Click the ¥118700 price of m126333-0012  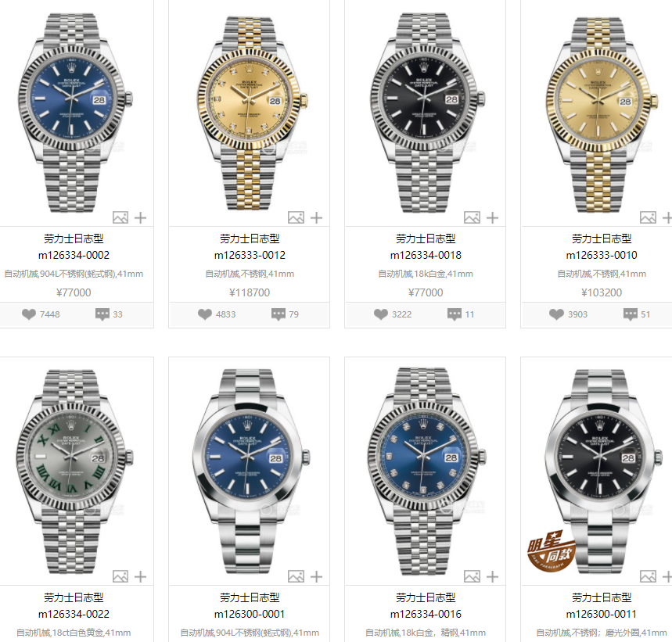coord(250,293)
